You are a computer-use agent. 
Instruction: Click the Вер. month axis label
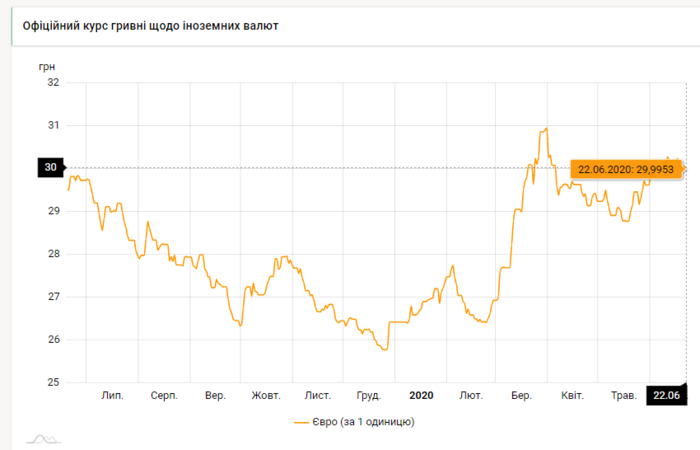pos(215,396)
